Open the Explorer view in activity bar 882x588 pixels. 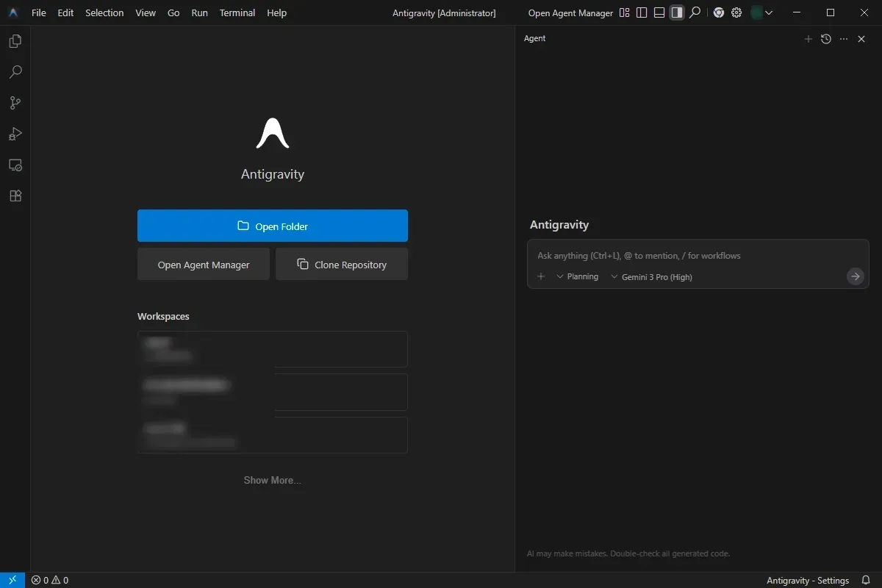click(15, 42)
